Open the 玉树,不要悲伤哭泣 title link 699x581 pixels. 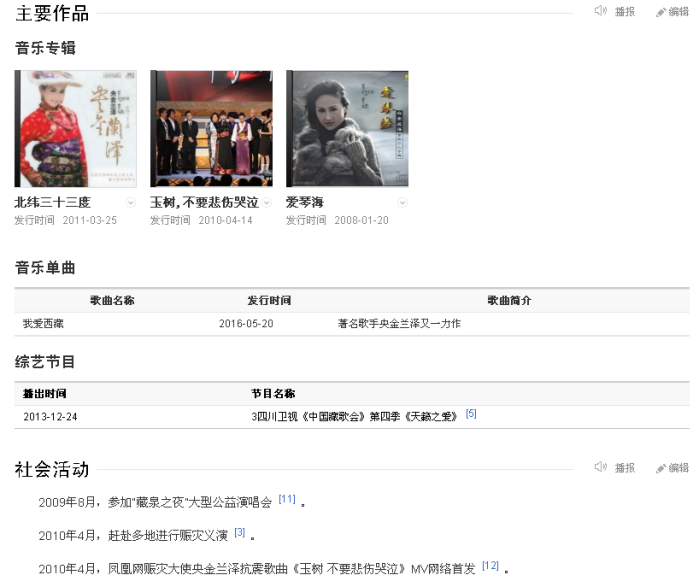[204, 202]
